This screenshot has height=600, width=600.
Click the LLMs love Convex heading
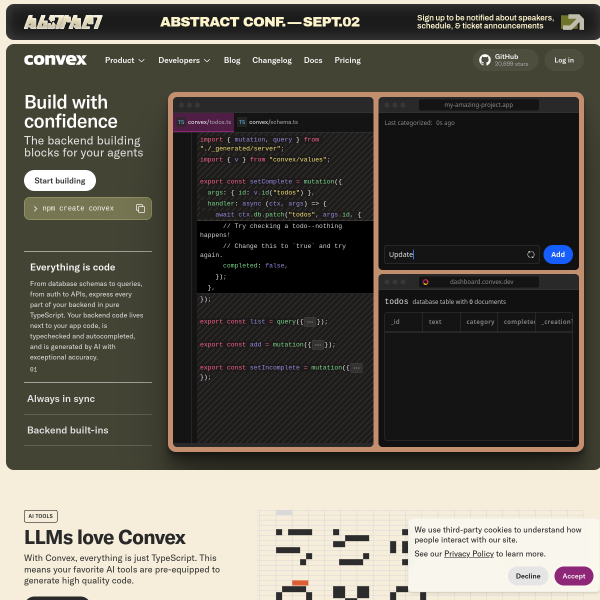tap(104, 537)
